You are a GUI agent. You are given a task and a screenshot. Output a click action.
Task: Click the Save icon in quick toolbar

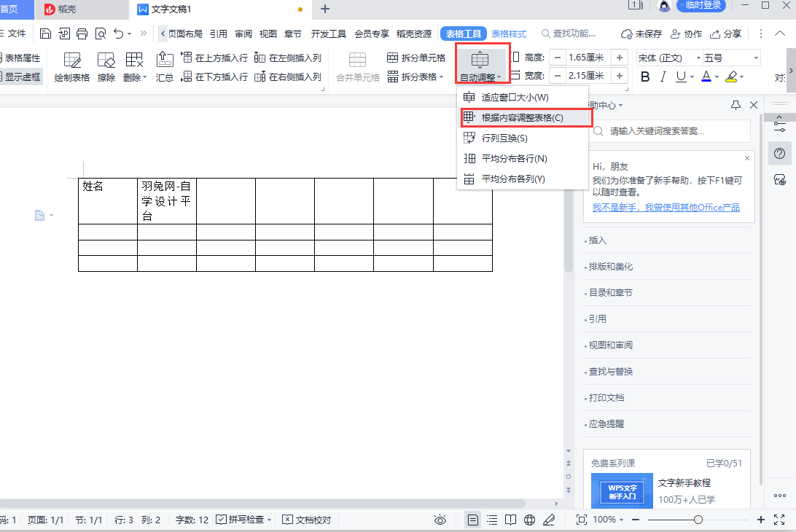[45, 34]
